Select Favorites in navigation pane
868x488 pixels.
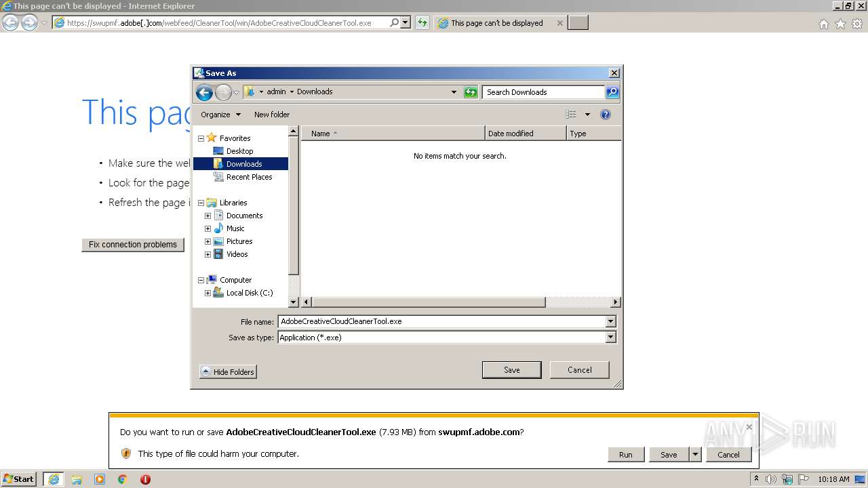click(x=235, y=138)
